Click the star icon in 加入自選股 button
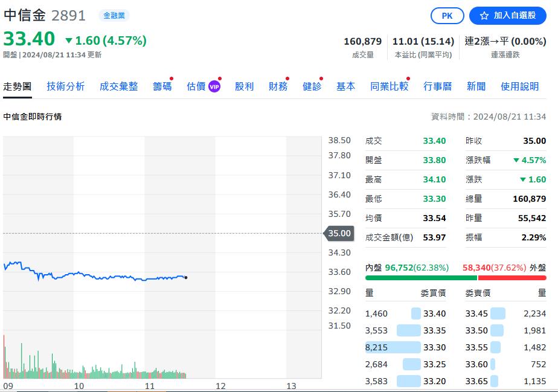Screen dimensions: 558x392 (x=484, y=16)
